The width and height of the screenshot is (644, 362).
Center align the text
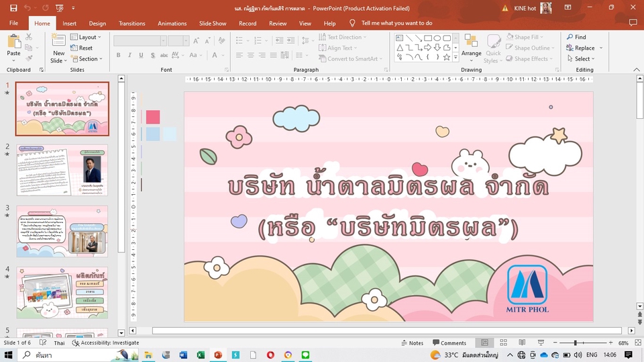pyautogui.click(x=250, y=55)
